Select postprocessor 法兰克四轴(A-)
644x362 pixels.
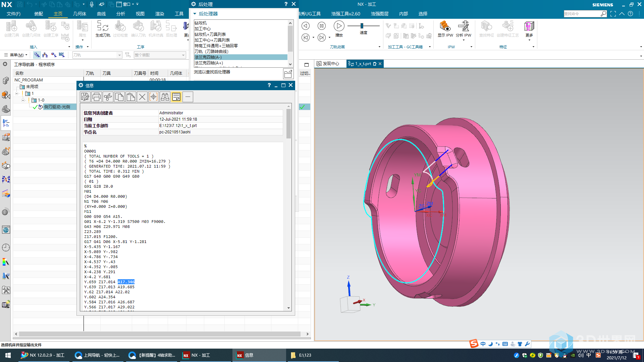click(x=240, y=57)
